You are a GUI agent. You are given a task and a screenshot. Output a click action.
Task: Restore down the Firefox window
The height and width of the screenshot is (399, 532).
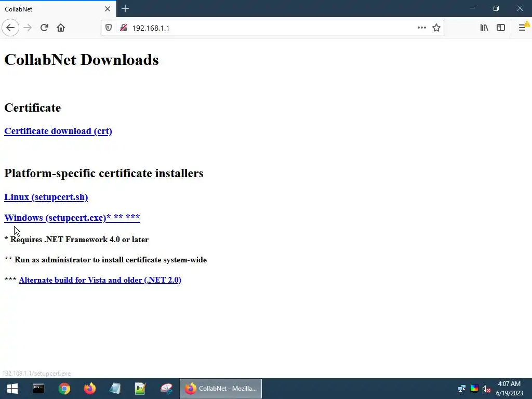496,8
